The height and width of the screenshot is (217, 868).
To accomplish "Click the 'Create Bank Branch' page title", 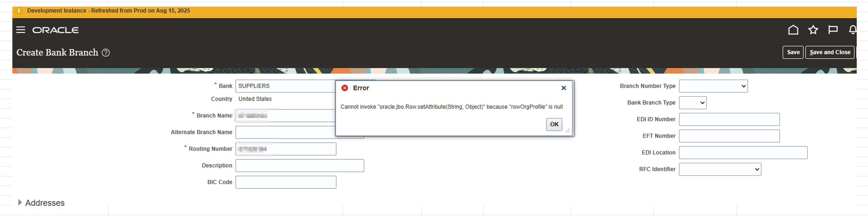I will coord(57,53).
